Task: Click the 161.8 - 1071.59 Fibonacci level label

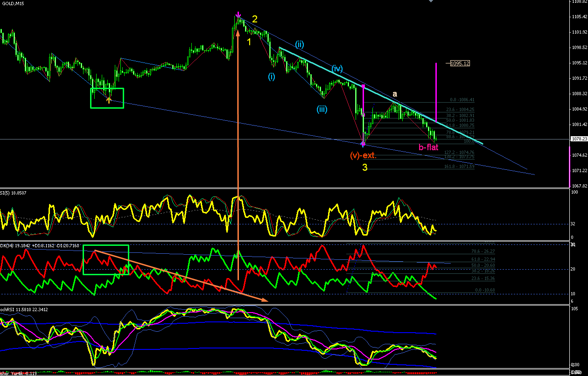Action: click(x=460, y=167)
